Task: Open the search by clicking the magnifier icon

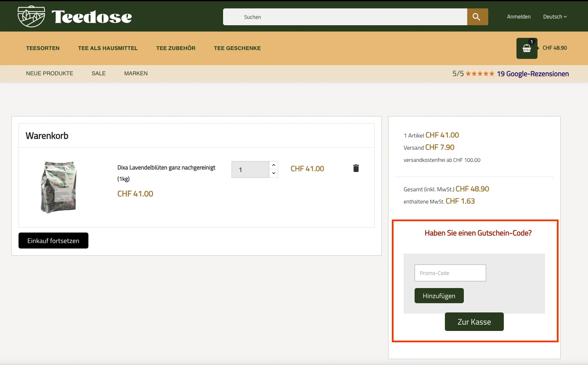Action: click(x=477, y=17)
